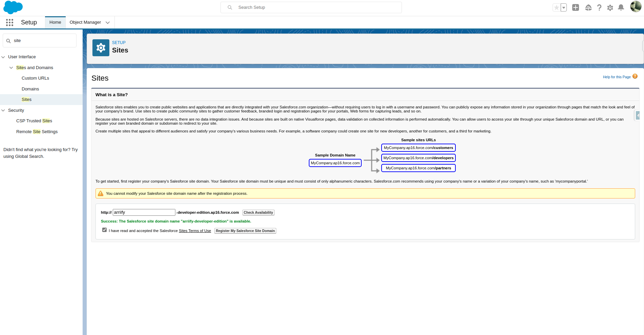Viewport: 644px width, 335px height.
Task: Click the magnifier icon in Search Setup
Action: pos(230,7)
